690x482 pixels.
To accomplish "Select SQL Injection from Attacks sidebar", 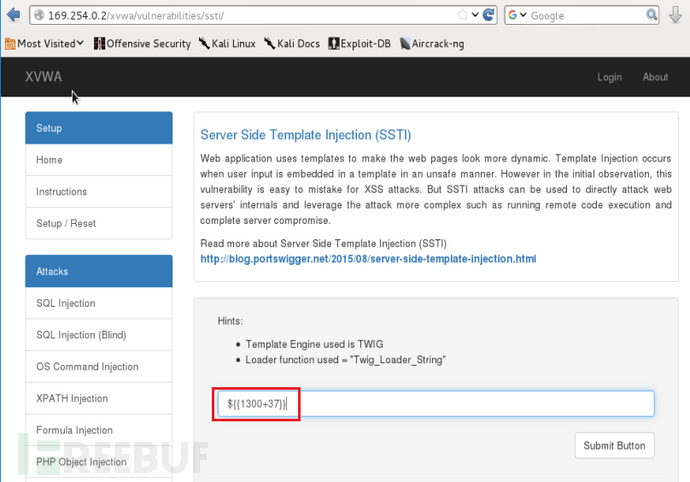I will click(66, 303).
